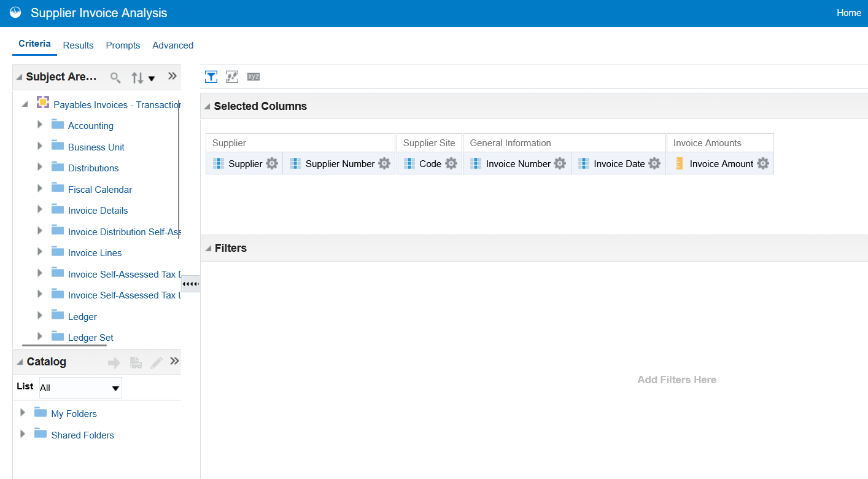Click the Catalog edit pencil icon
Viewport: 868px width, 479px height.
click(157, 363)
